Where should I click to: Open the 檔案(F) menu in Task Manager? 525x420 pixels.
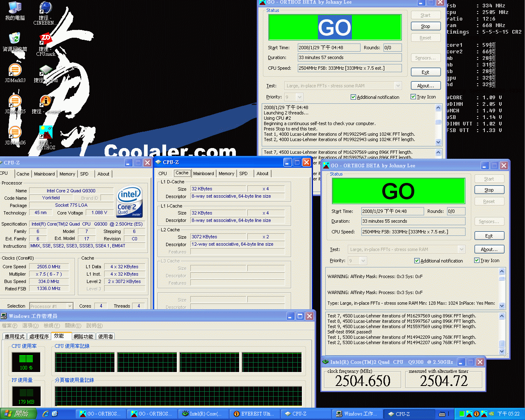click(9, 326)
